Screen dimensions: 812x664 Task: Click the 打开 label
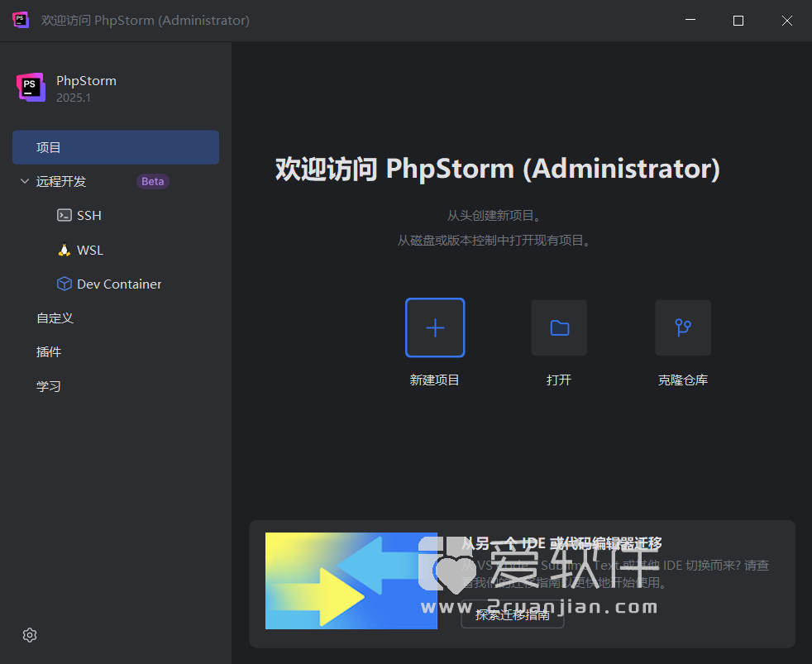tap(559, 380)
